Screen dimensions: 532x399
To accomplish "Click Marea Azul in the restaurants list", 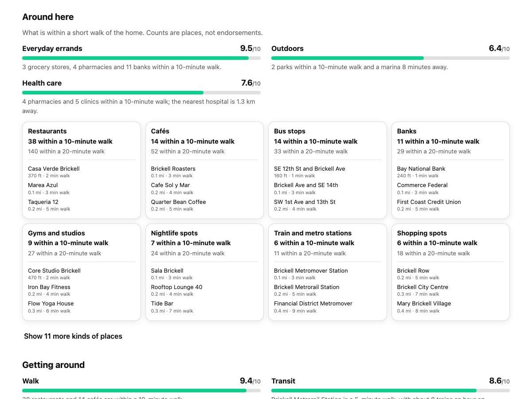I will tap(43, 185).
